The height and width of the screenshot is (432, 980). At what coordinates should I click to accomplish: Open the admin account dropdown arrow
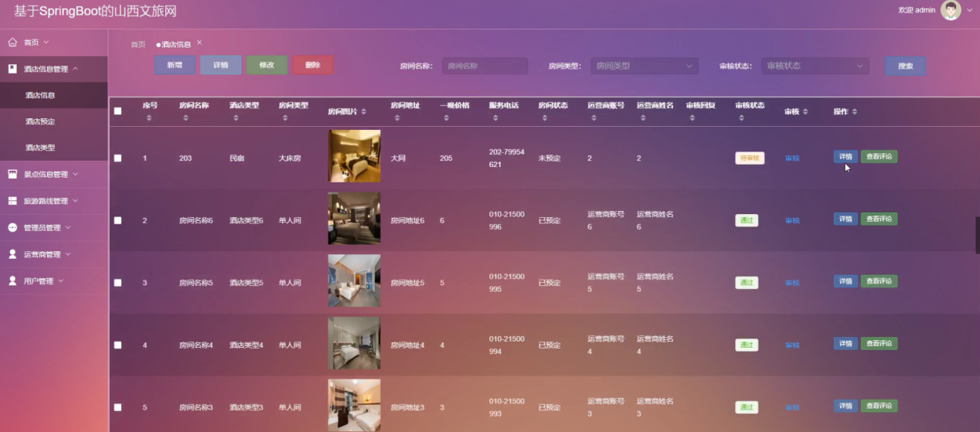pyautogui.click(x=969, y=10)
